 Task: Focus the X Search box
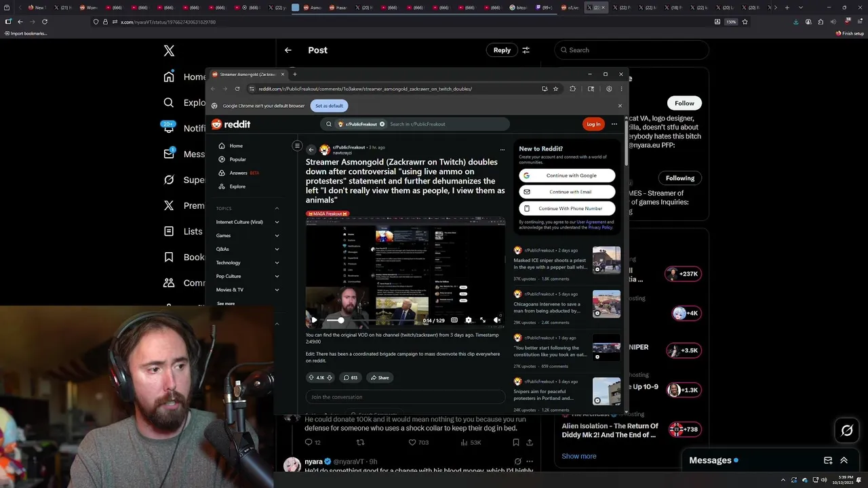coord(631,50)
